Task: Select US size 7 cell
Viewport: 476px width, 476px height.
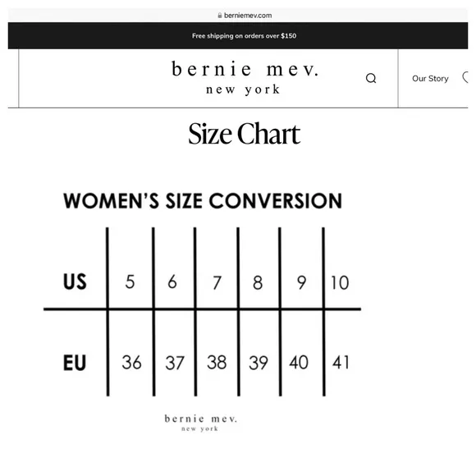Action: point(217,282)
